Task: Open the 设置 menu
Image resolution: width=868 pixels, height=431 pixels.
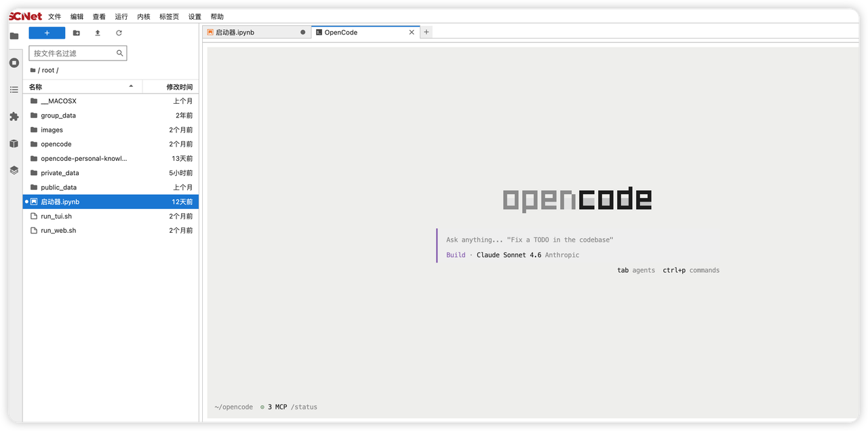Action: pos(195,16)
